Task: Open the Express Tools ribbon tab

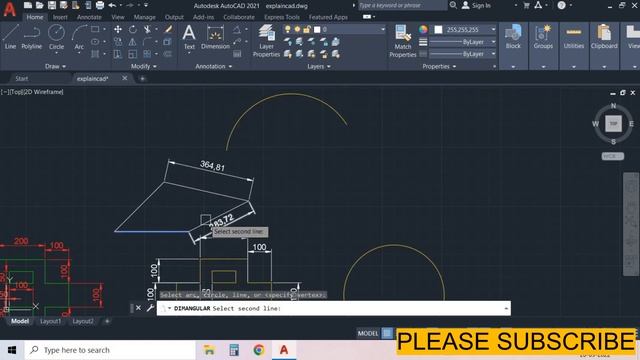Action: pos(282,17)
